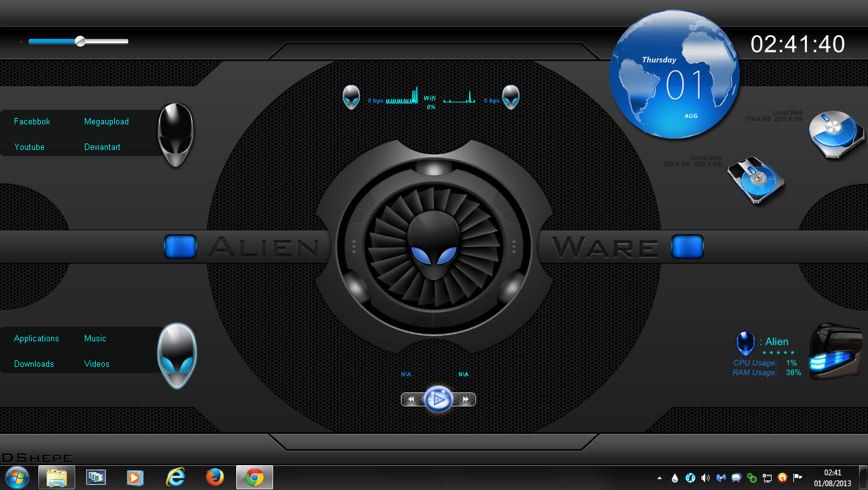Launch Firefox from the taskbar
Image resolution: width=868 pixels, height=490 pixels.
tap(215, 477)
